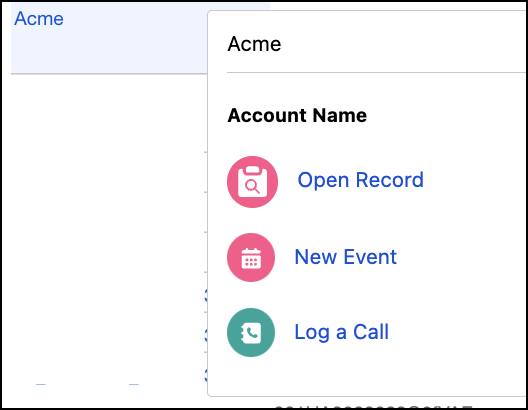Click the Open Record clipboard icon
This screenshot has width=528, height=410.
pos(252,182)
